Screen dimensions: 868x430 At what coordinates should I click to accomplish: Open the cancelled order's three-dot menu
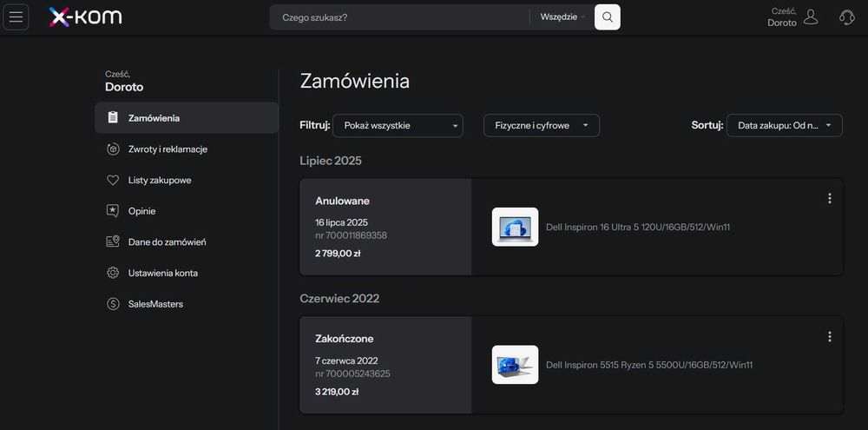pyautogui.click(x=830, y=198)
